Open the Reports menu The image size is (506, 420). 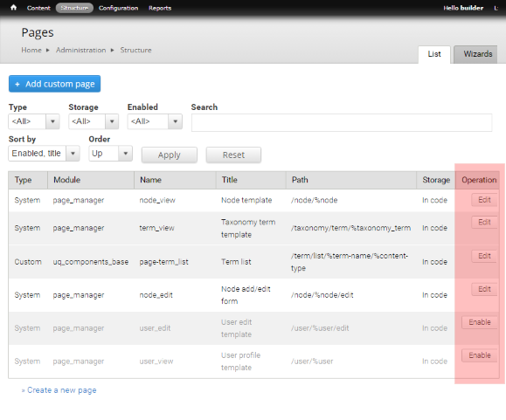coord(160,8)
